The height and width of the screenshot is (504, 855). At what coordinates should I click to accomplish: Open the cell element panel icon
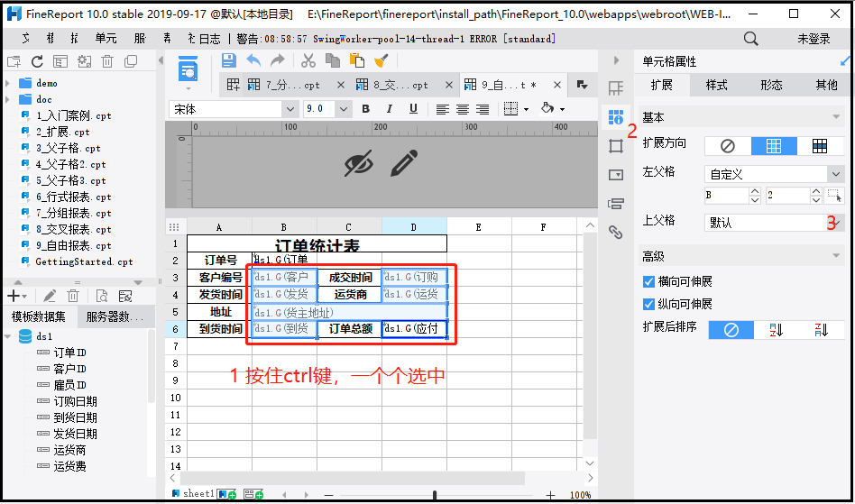coord(616,87)
